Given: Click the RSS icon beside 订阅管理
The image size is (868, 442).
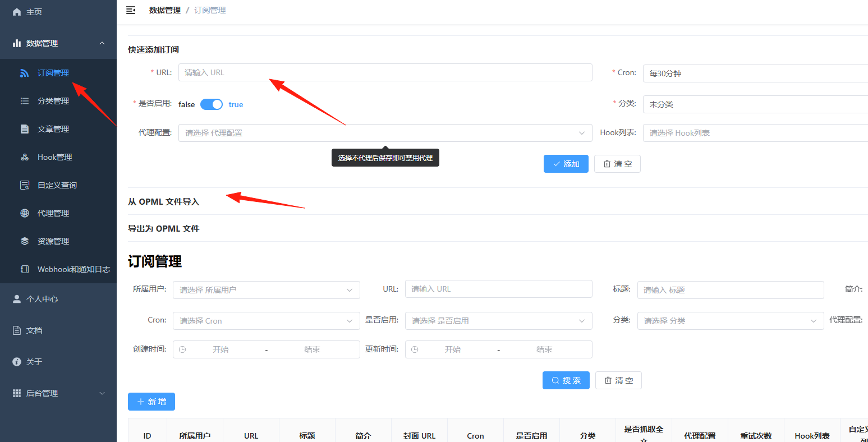Looking at the screenshot, I should click(25, 73).
